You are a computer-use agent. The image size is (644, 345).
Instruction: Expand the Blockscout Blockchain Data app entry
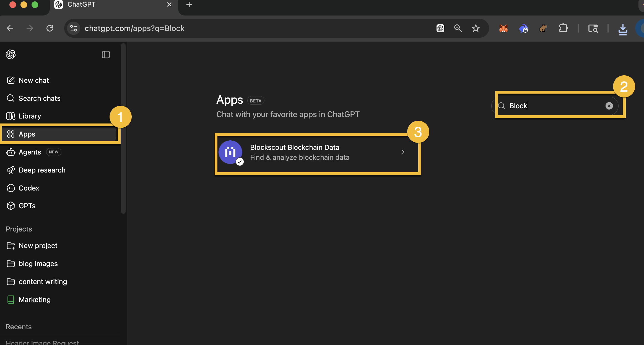403,152
